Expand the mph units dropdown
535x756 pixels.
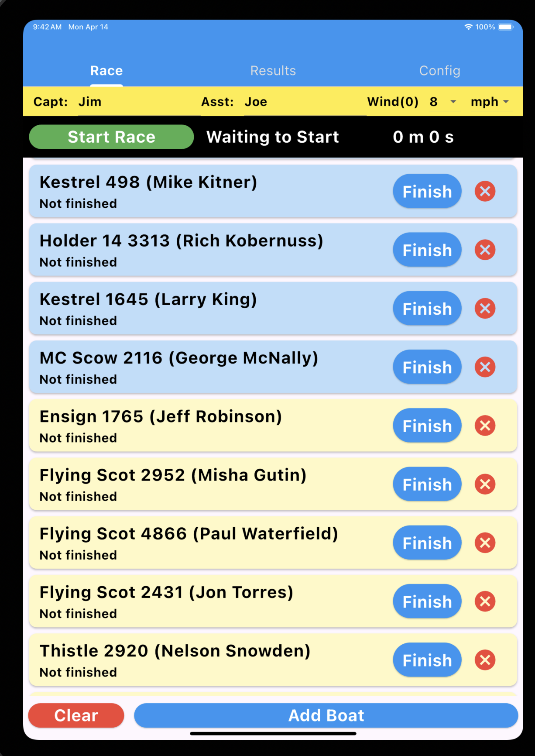pos(490,102)
